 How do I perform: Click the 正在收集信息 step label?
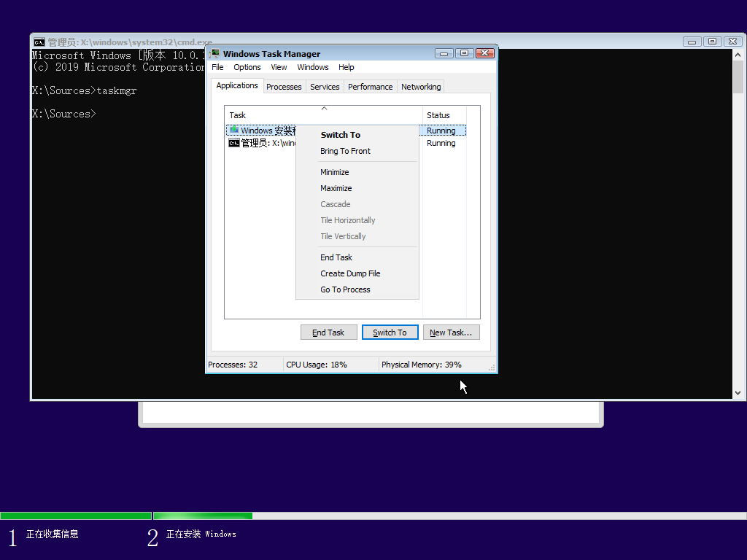53,534
